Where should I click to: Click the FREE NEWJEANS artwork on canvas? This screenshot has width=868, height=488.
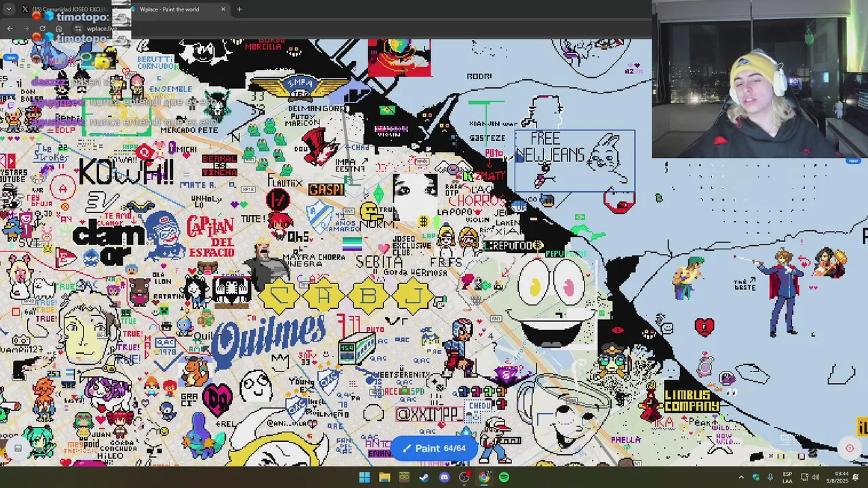574,160
